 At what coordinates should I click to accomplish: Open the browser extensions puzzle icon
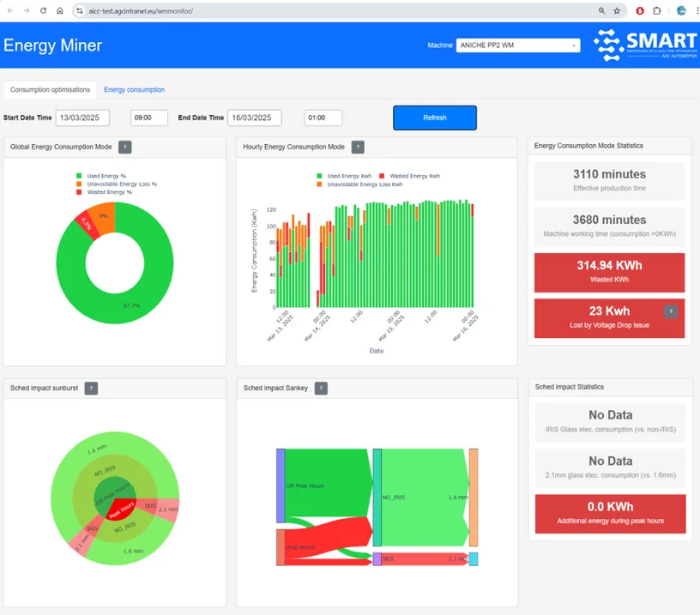657,10
